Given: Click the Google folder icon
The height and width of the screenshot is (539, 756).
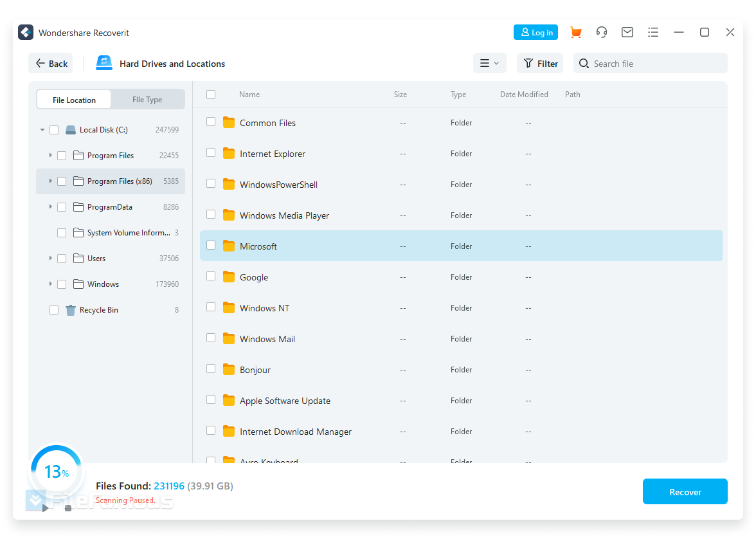Looking at the screenshot, I should 229,277.
